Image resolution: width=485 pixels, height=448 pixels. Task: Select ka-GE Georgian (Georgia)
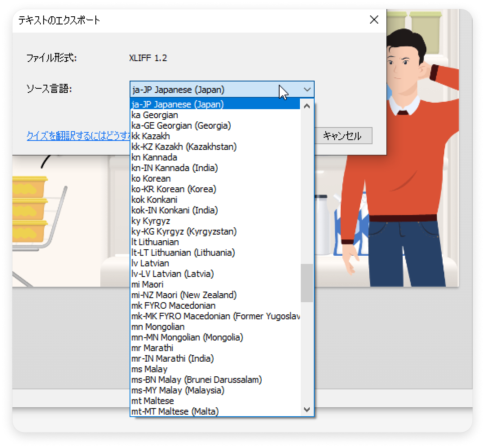tap(215, 125)
